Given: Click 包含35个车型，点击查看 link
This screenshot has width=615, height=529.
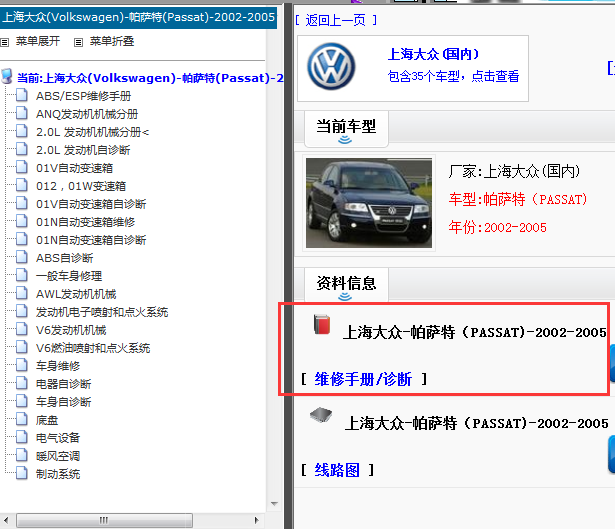Looking at the screenshot, I should point(453,76).
